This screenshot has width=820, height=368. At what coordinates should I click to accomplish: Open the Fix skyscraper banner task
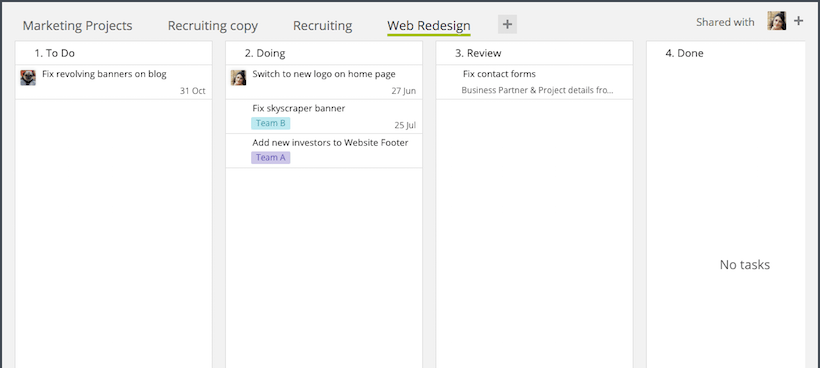pyautogui.click(x=324, y=117)
